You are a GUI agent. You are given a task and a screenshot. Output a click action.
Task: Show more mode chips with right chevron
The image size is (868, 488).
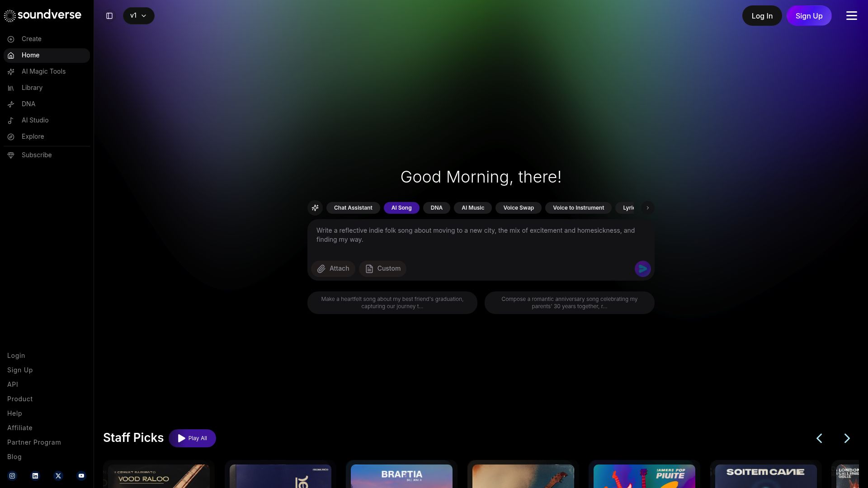click(x=647, y=208)
